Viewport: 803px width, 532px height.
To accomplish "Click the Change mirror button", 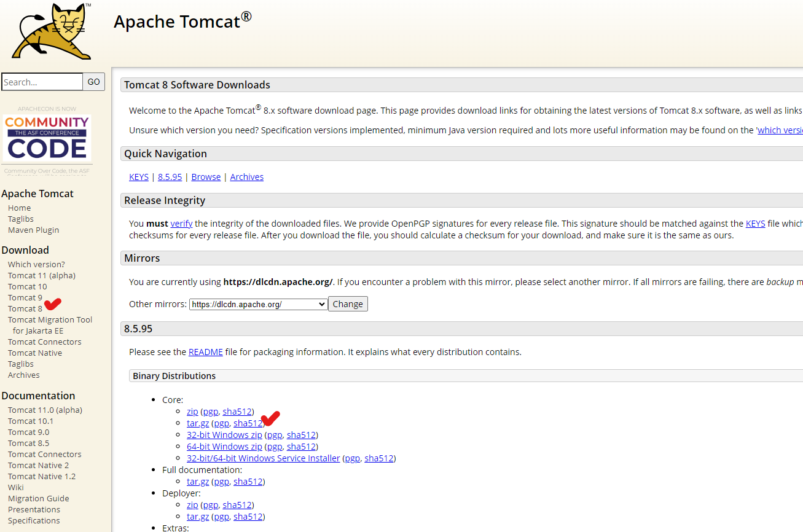I will 348,304.
